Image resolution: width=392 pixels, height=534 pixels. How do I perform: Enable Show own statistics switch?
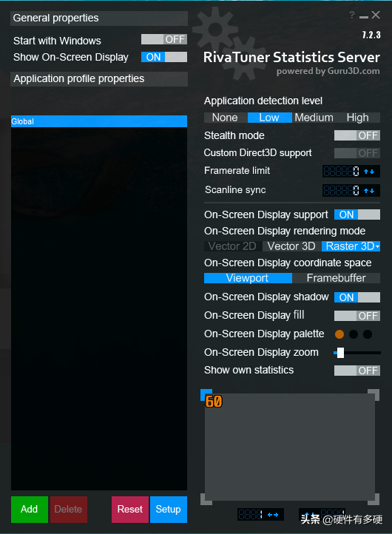coord(357,371)
